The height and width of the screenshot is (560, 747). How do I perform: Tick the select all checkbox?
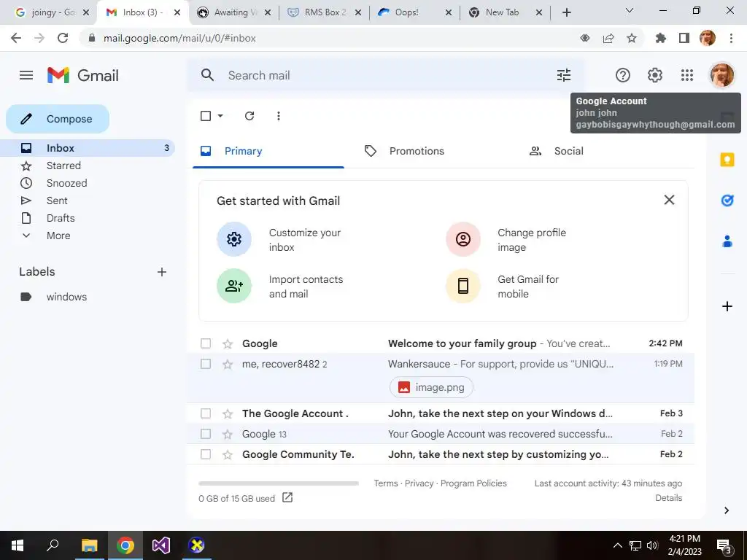206,116
